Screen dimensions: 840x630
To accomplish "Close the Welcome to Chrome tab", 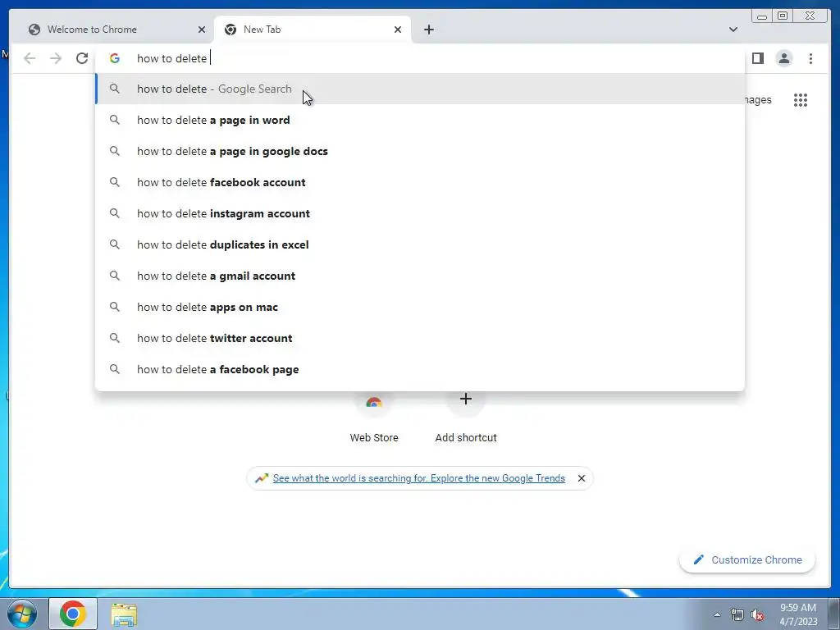I will click(x=202, y=30).
